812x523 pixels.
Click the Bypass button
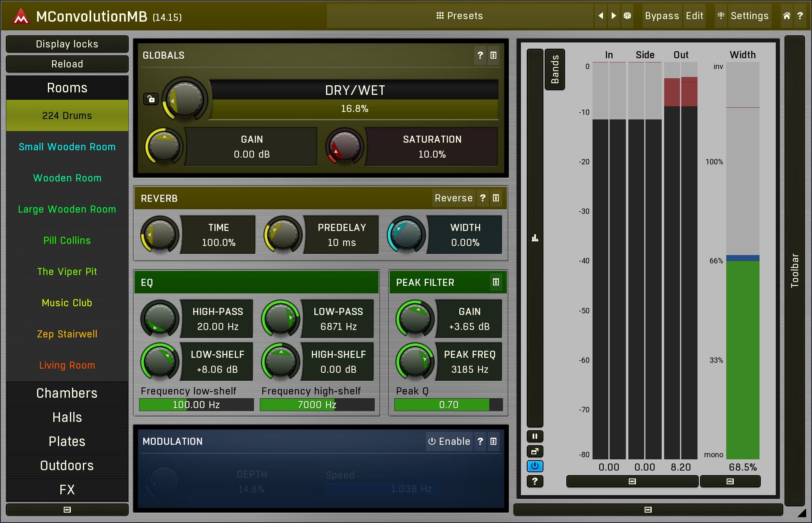[x=662, y=16]
